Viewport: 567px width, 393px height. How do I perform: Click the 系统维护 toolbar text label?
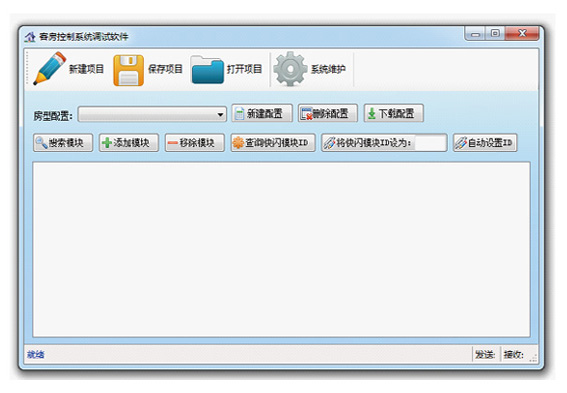pyautogui.click(x=328, y=69)
